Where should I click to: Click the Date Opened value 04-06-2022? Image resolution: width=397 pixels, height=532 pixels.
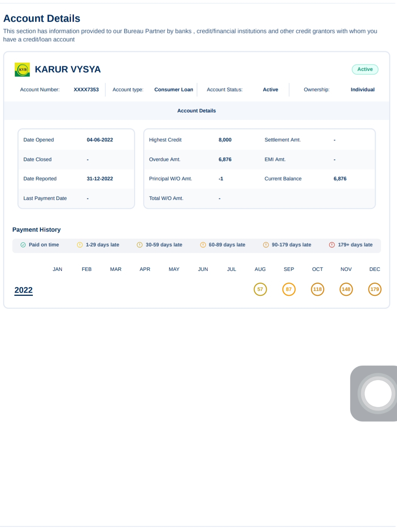pyautogui.click(x=100, y=140)
